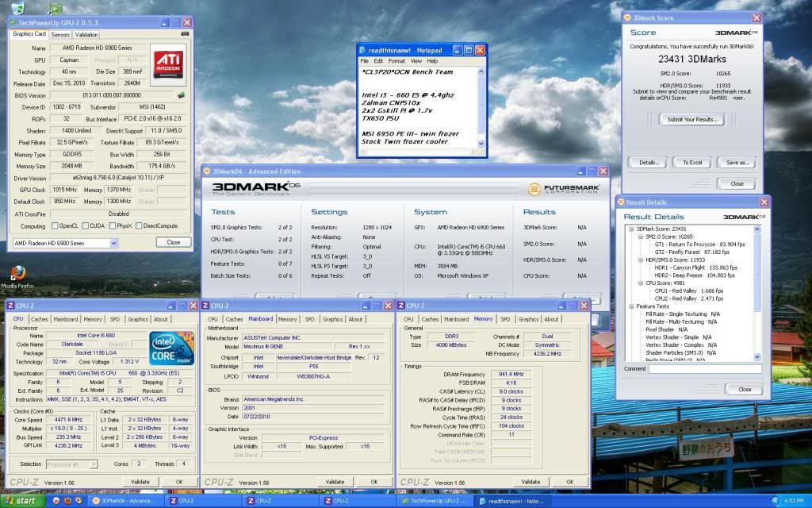Click the Comment text field

pyautogui.click(x=703, y=369)
